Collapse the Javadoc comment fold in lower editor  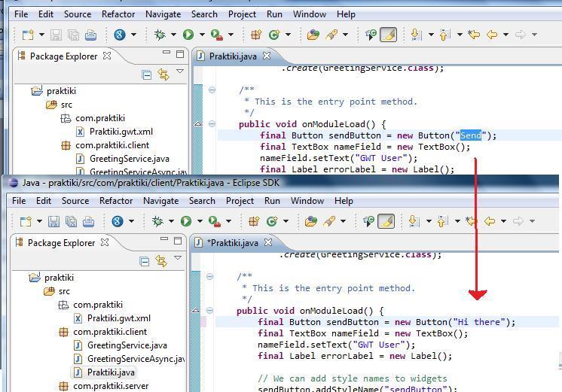coord(210,276)
